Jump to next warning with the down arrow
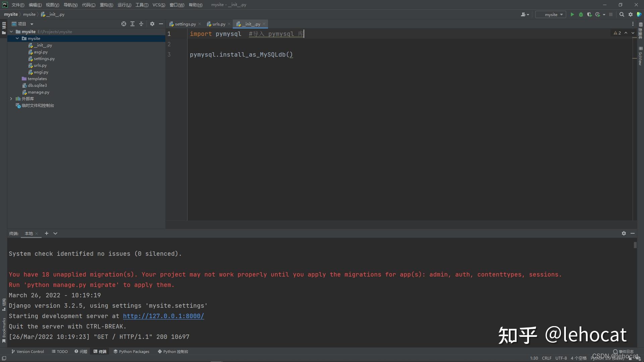Viewport: 644px width, 362px height. 633,33
